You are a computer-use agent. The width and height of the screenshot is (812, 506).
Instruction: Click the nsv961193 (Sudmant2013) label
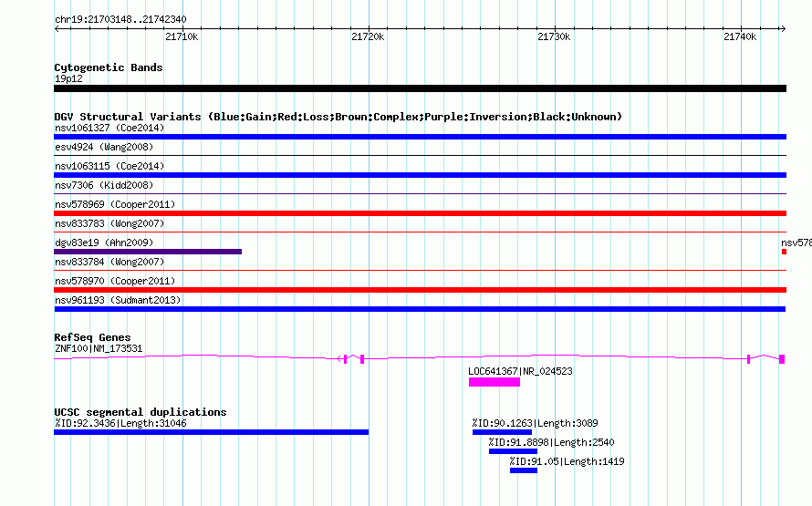click(x=118, y=300)
